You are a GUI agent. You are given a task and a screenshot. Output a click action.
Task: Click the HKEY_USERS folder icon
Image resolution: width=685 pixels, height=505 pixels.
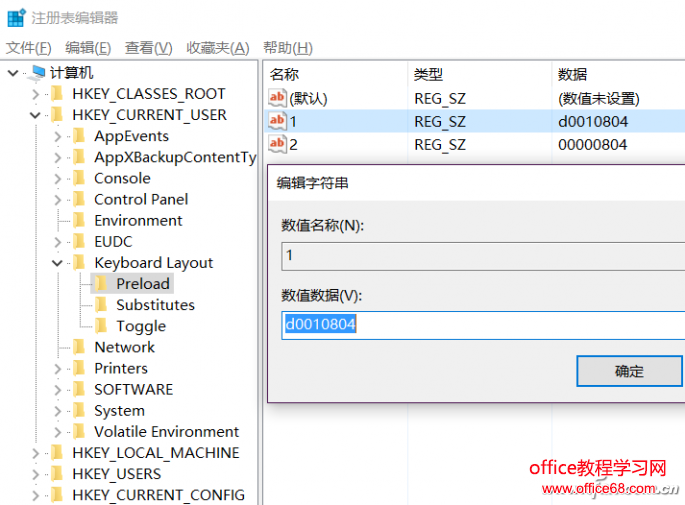tap(57, 474)
